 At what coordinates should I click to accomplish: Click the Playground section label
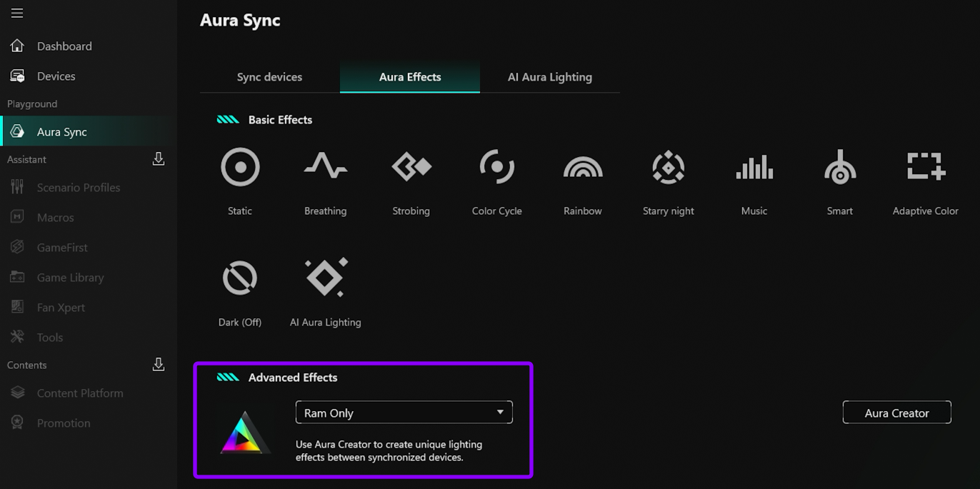coord(32,104)
